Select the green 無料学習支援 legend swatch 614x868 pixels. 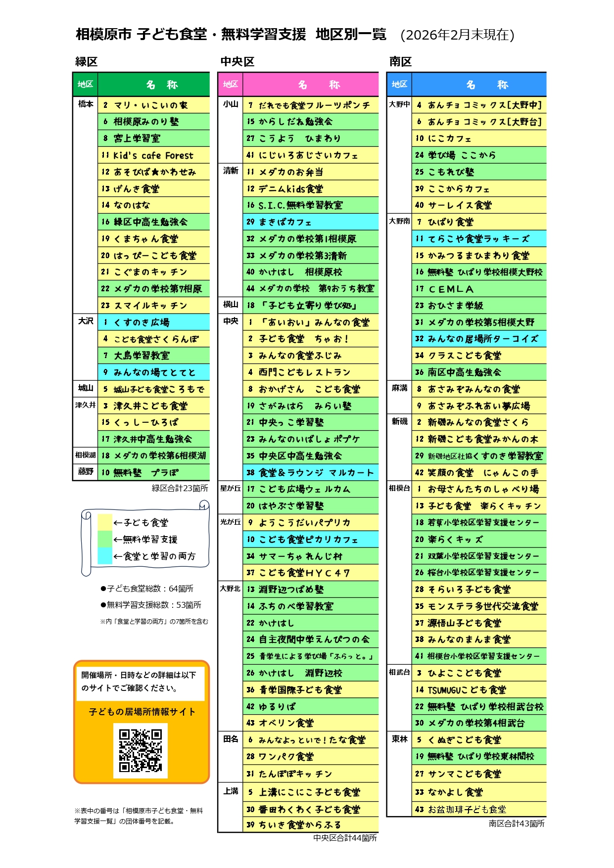[105, 539]
